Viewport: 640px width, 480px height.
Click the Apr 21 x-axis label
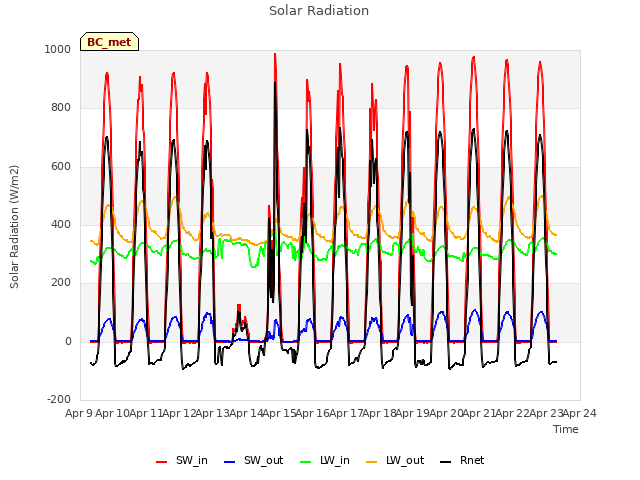click(479, 413)
